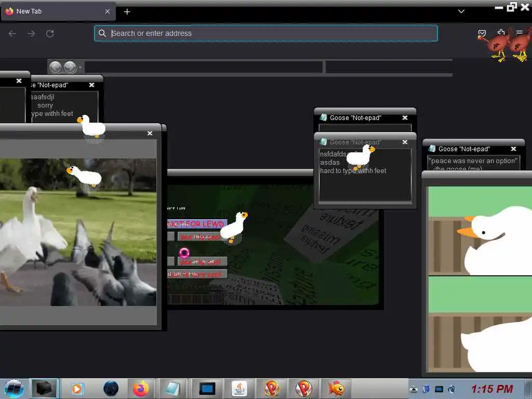Close the notepad containing 'hard to type withh feet'
532x399 pixels.
[x=405, y=142]
